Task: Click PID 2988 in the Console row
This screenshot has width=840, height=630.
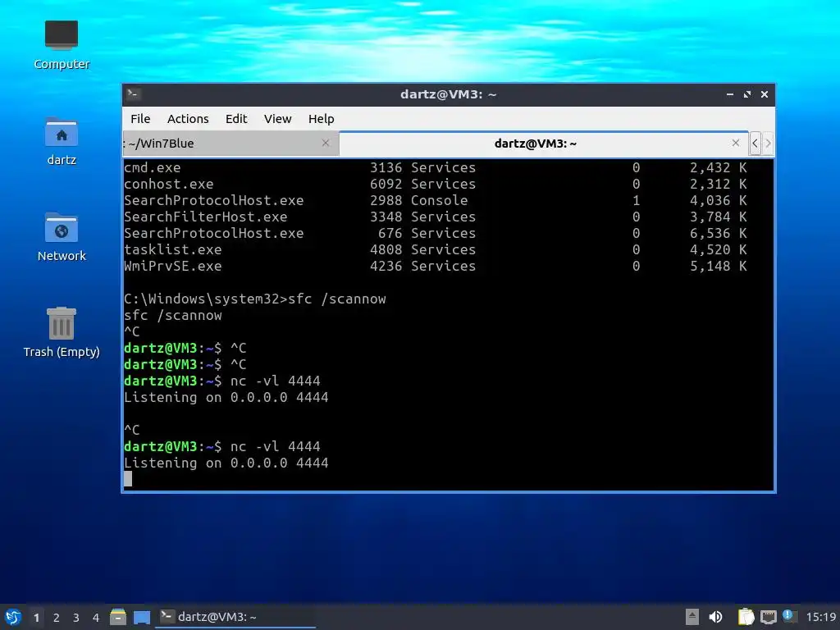Action: coord(386,200)
